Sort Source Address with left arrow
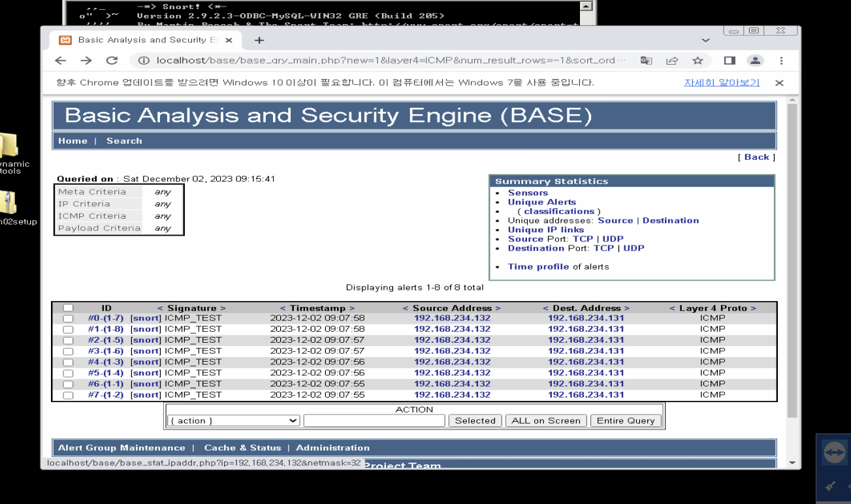The width and height of the screenshot is (851, 504). tap(406, 308)
